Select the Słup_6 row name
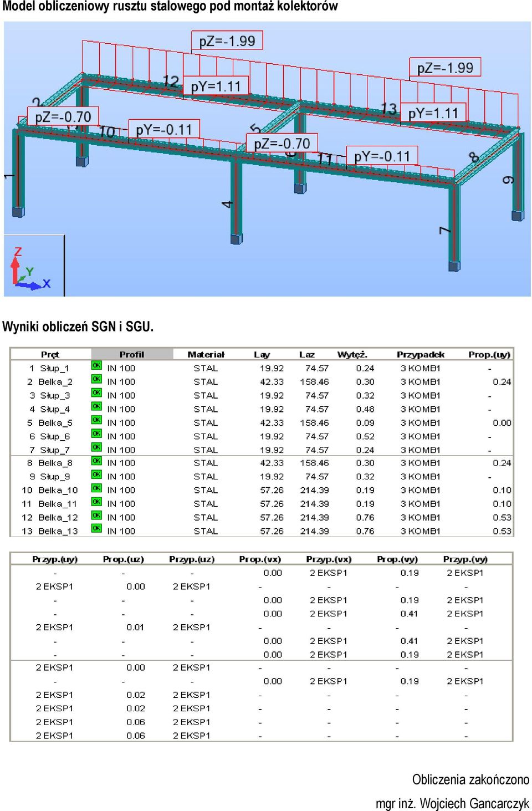532x811 pixels. point(54,436)
